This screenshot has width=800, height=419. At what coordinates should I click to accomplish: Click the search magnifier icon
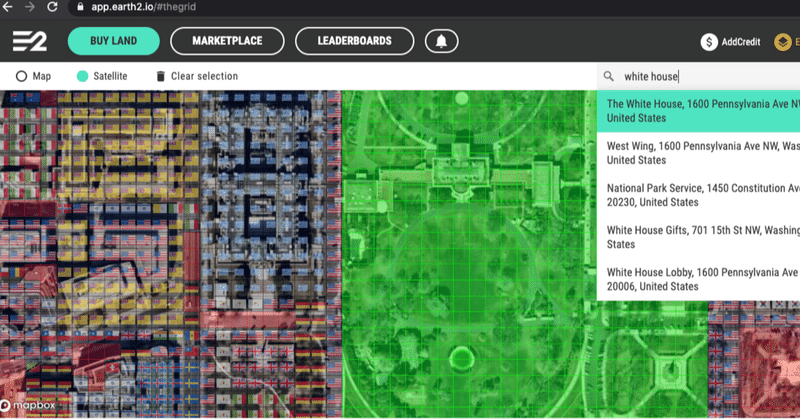(608, 76)
